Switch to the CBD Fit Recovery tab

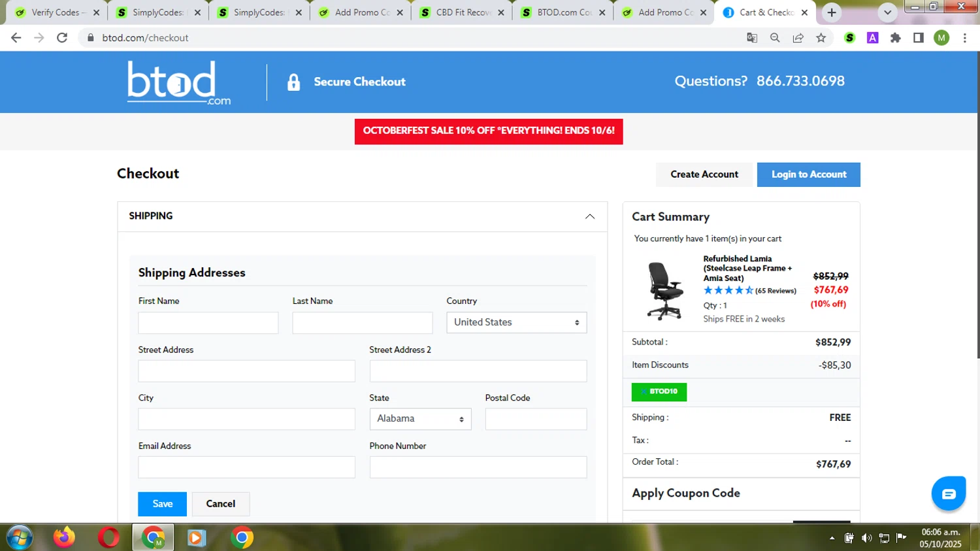(x=463, y=12)
